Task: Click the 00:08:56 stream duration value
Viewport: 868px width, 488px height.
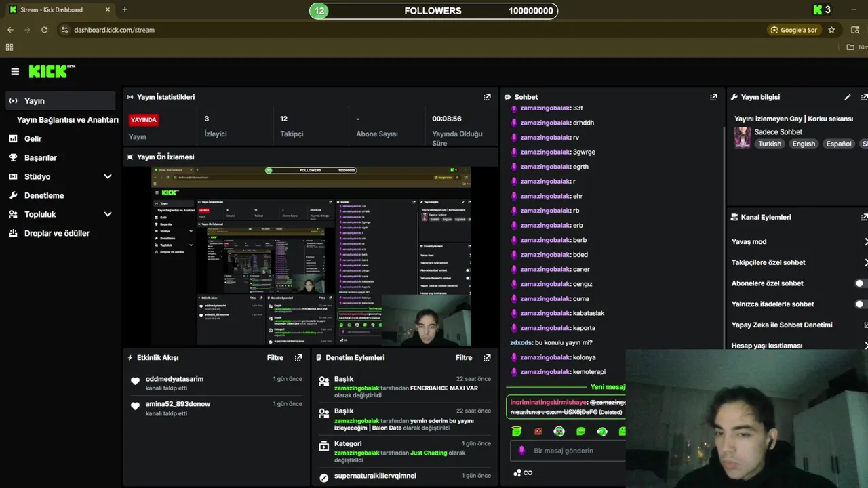Action: pyautogui.click(x=446, y=119)
